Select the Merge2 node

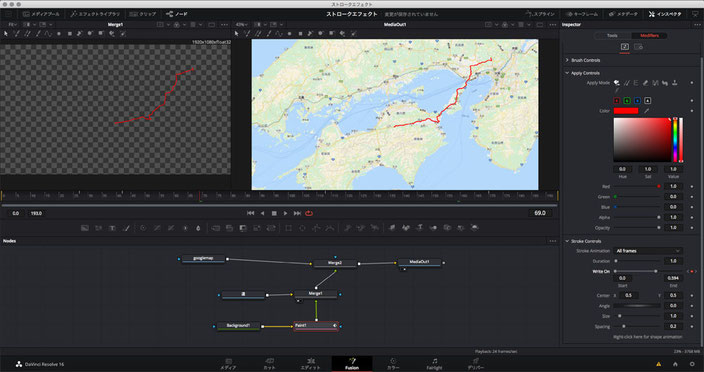coord(335,263)
